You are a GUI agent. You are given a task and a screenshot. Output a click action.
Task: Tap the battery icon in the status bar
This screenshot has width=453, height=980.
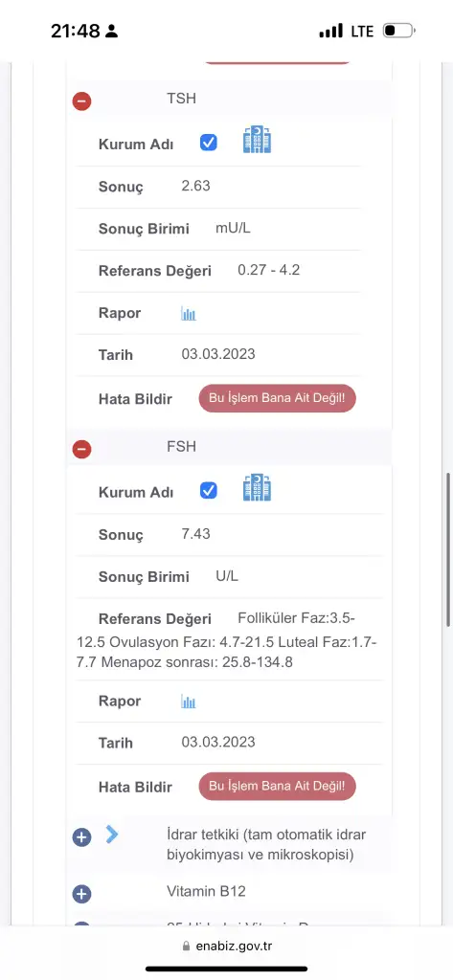[x=399, y=30]
